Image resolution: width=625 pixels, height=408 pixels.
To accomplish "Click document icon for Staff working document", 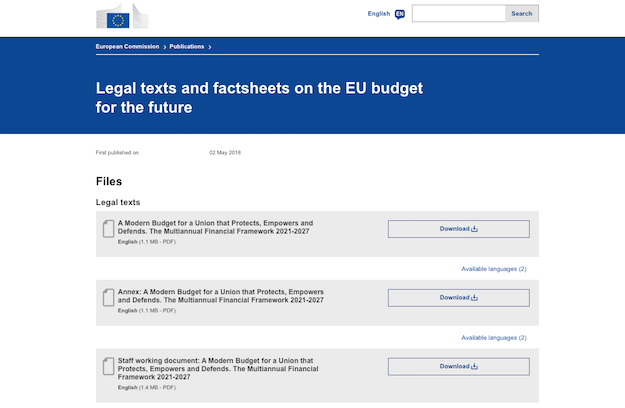I will click(x=108, y=366).
